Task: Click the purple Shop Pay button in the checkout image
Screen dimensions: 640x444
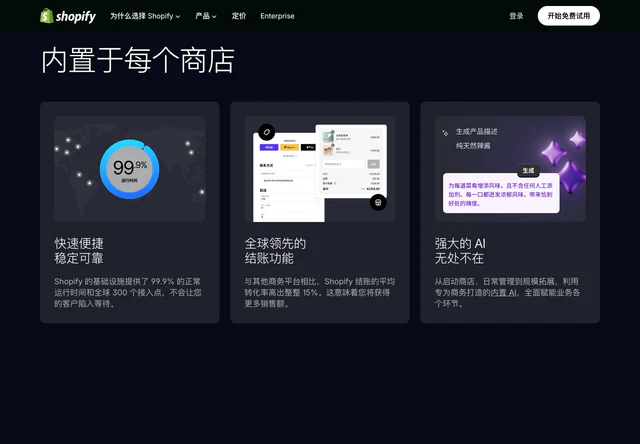Action: [x=269, y=147]
